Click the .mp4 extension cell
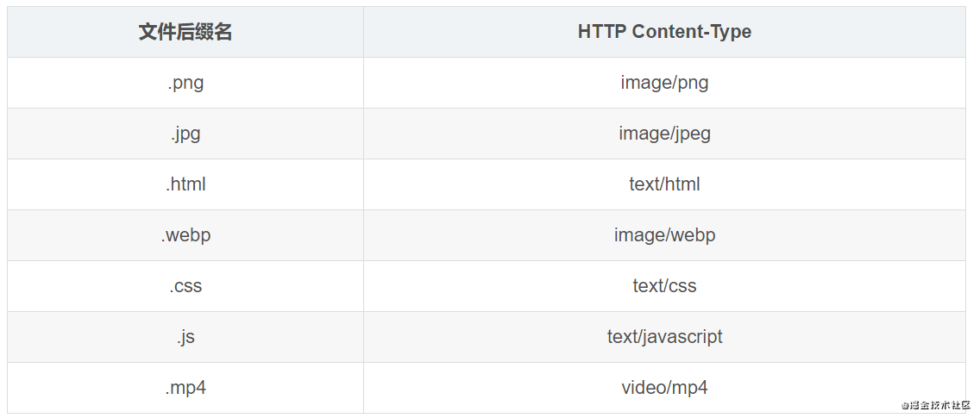Image resolution: width=980 pixels, height=418 pixels. click(x=185, y=388)
